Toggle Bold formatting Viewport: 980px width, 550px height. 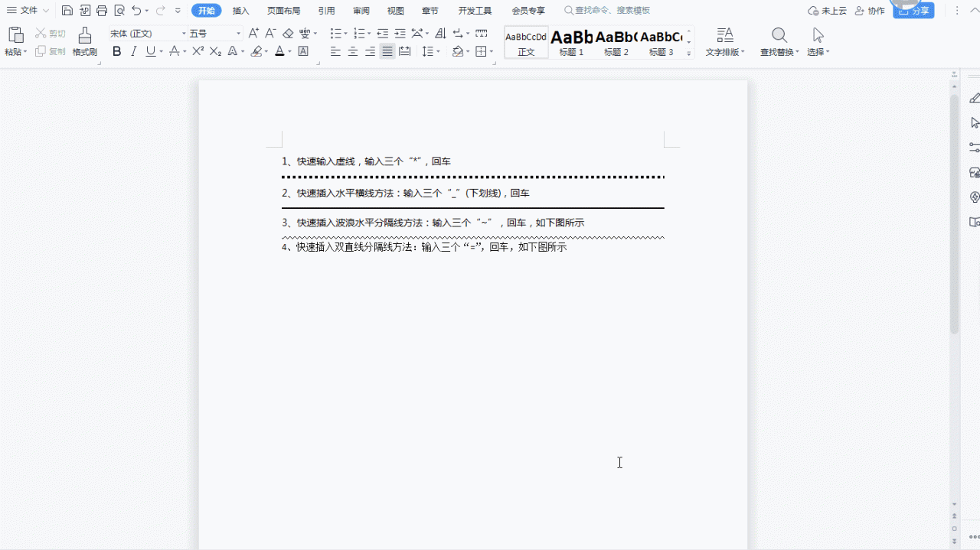116,51
